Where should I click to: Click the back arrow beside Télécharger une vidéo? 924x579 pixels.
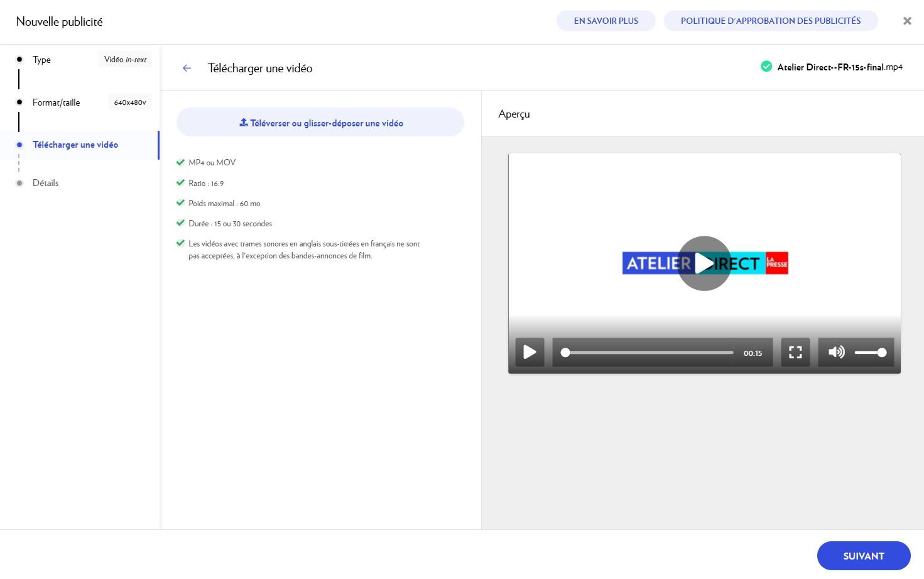pyautogui.click(x=187, y=69)
